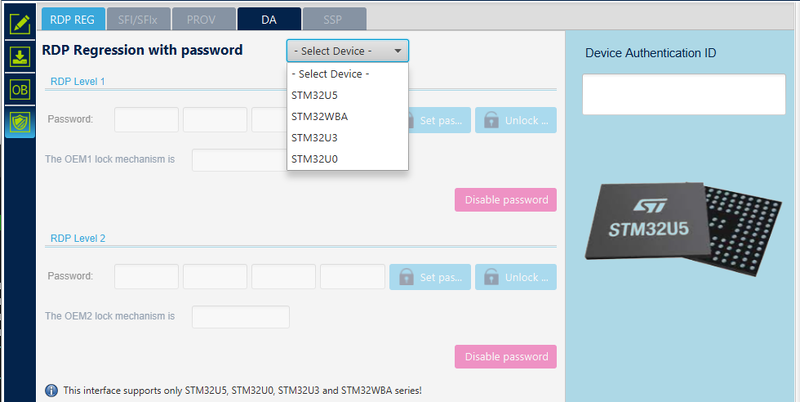
Task: Switch to the DA tab
Action: point(269,19)
